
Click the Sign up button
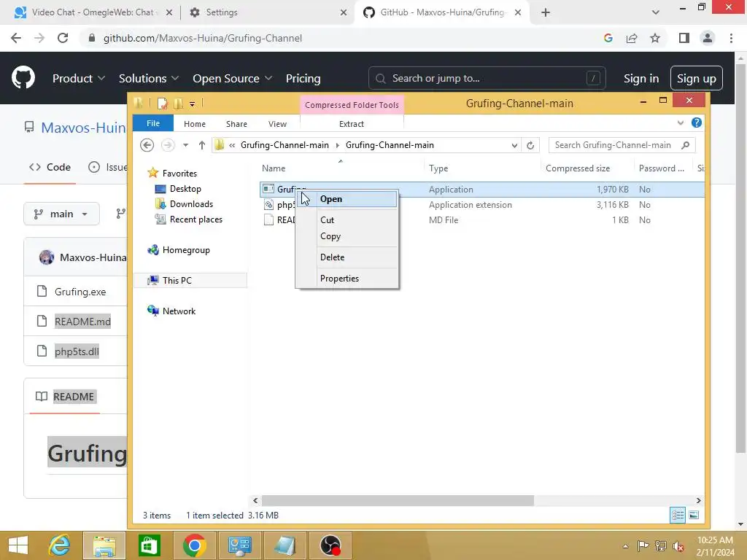tap(696, 79)
